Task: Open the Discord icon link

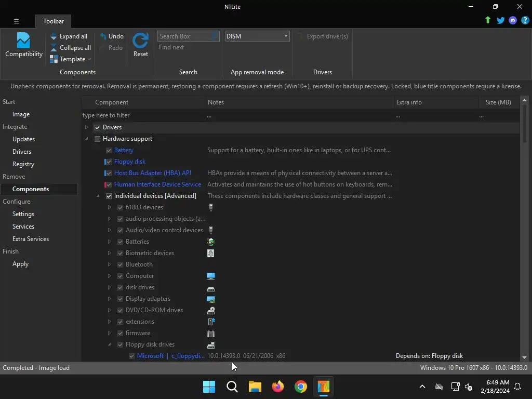Action: point(513,20)
